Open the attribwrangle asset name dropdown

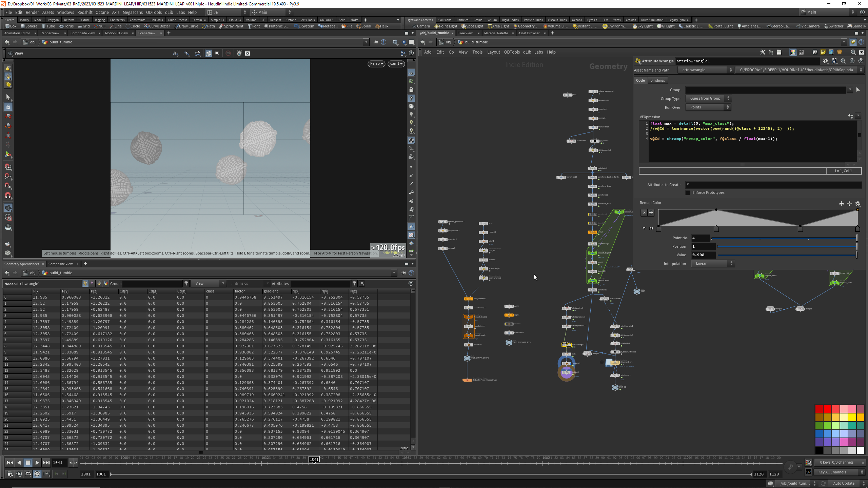pyautogui.click(x=706, y=70)
